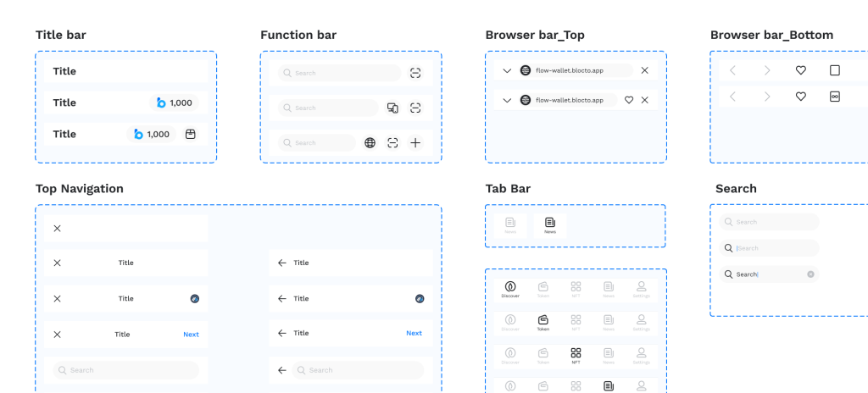Click the back arrow left of the Top Navigation search
Viewport: 868px width, 393px height.
(x=282, y=370)
